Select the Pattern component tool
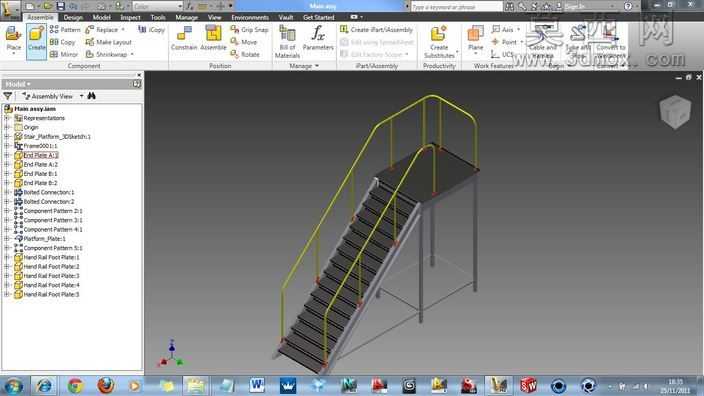The height and width of the screenshot is (396, 704). coord(65,30)
